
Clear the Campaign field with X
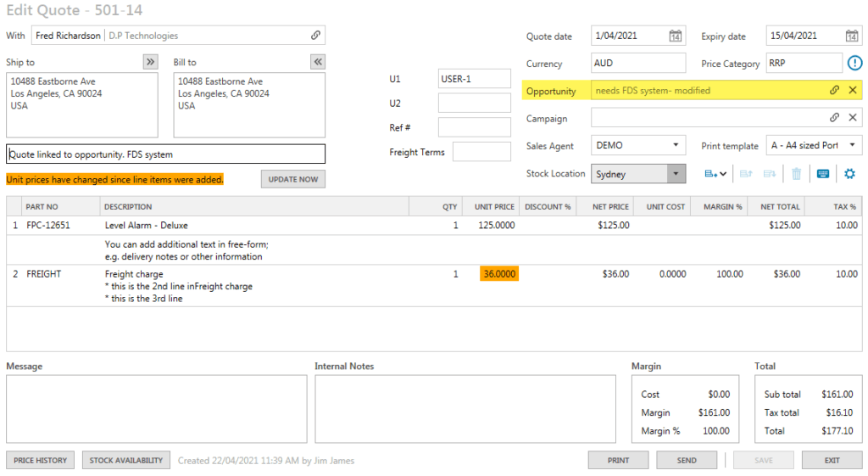(x=853, y=117)
